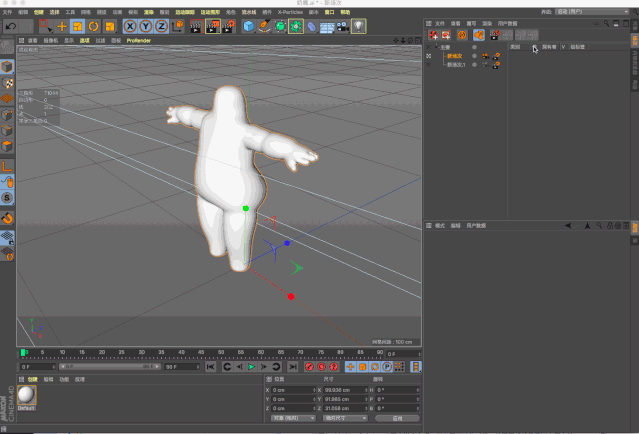Switch to Edges mode
Viewport: 639px width, 434px height.
(7, 130)
